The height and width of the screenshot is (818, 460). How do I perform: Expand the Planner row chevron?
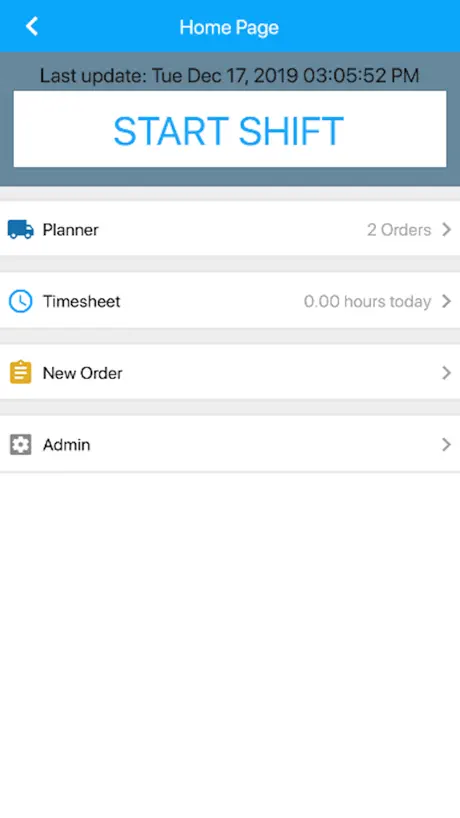[x=446, y=230]
